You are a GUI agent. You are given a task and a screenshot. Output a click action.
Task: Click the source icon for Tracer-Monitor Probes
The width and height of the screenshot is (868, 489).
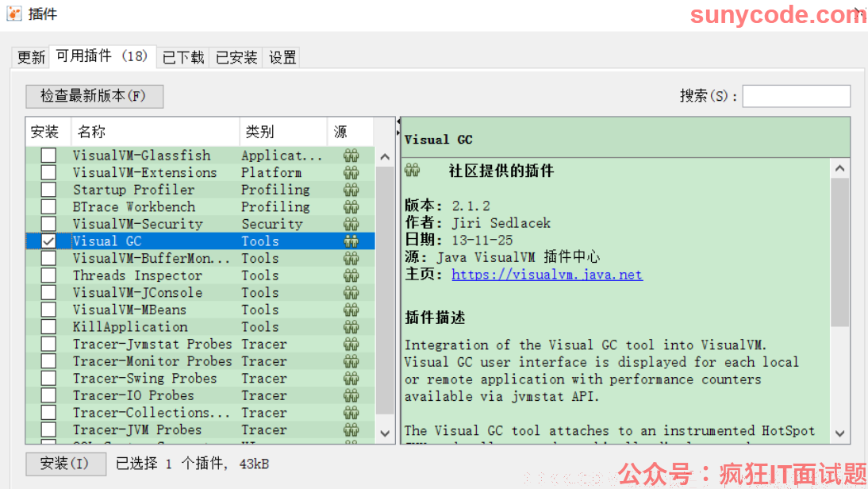click(x=351, y=362)
